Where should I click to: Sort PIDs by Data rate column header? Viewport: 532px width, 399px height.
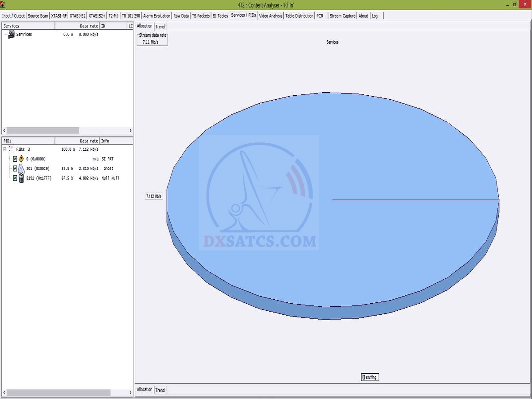coord(77,141)
